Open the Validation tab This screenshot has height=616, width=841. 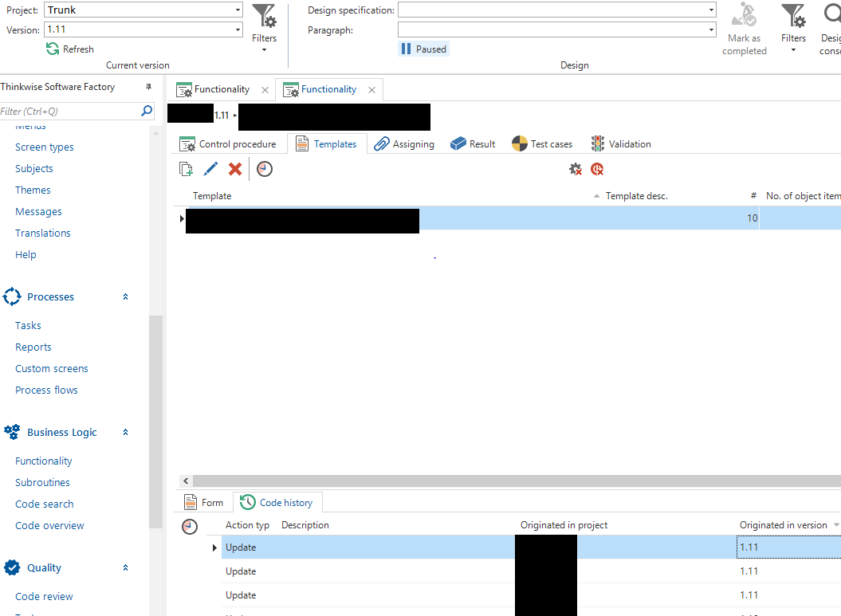620,144
